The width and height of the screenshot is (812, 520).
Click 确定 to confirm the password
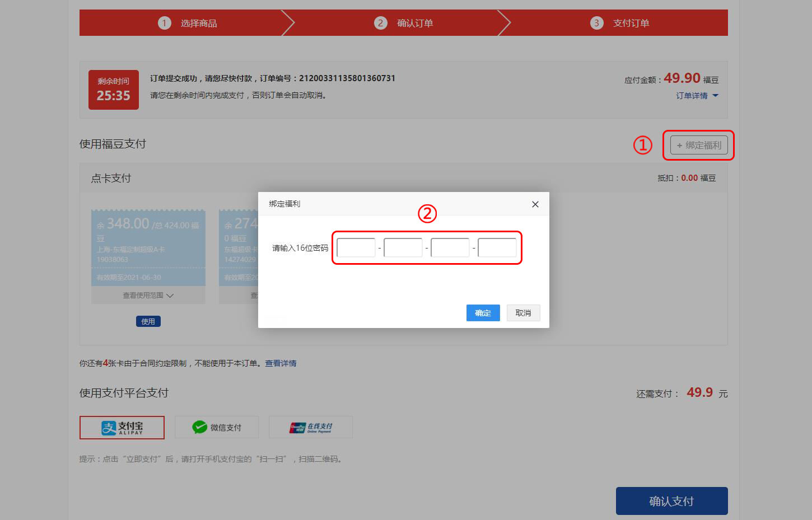(x=483, y=313)
